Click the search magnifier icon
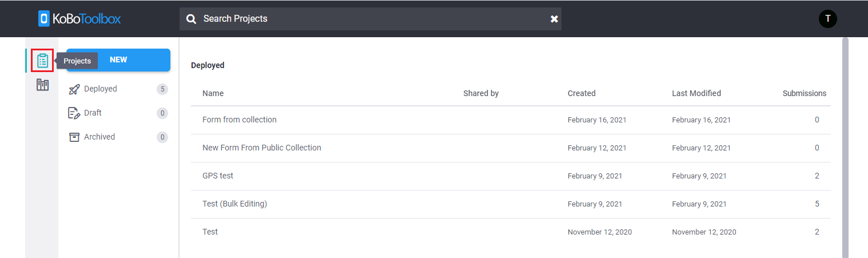The height and width of the screenshot is (258, 868). (x=192, y=19)
